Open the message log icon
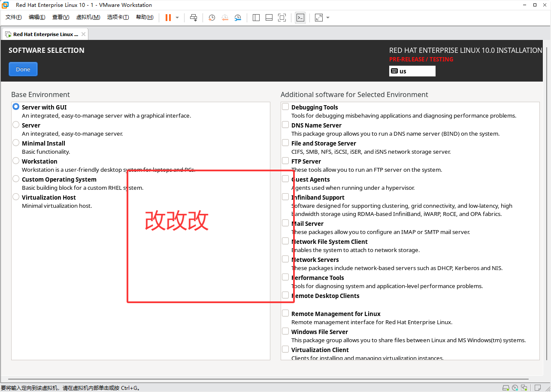Screen dimensions: 551x392 (538, 388)
